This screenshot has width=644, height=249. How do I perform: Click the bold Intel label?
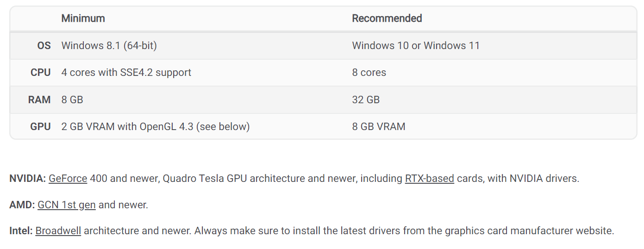click(x=22, y=230)
